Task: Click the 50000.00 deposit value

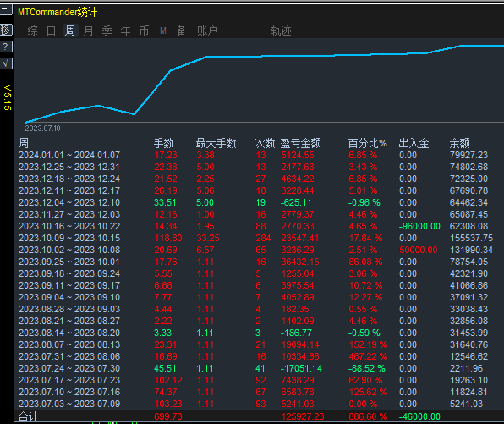Action: tap(419, 250)
